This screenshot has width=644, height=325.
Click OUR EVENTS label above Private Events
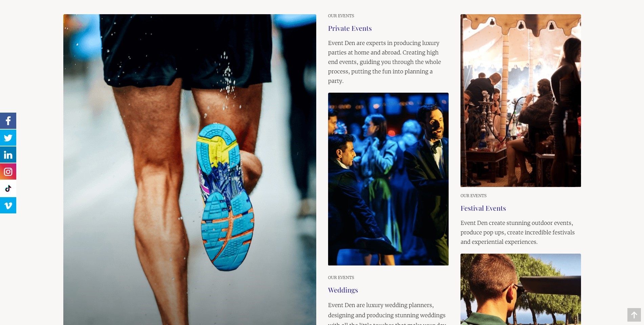click(341, 16)
